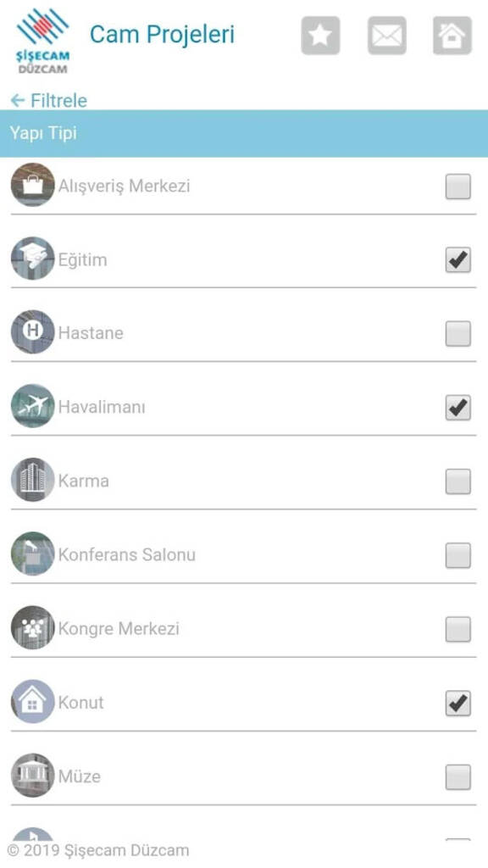Click the Konut house icon
Screen dimensions: 488x868
click(x=33, y=701)
